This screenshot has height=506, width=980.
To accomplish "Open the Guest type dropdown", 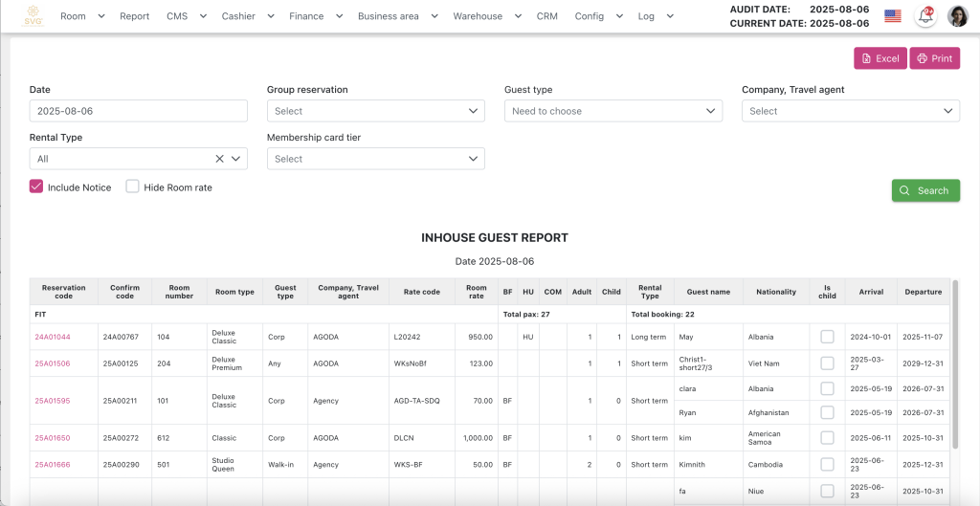I will 612,111.
